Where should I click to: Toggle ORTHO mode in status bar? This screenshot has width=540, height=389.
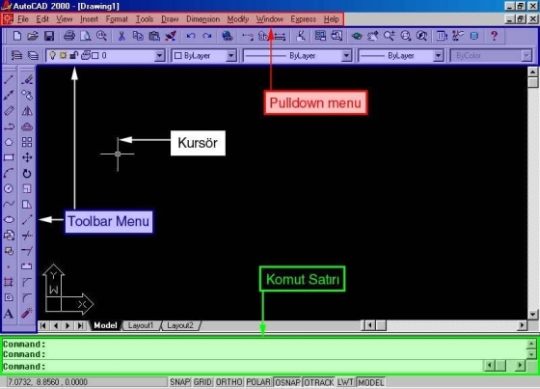tap(229, 382)
